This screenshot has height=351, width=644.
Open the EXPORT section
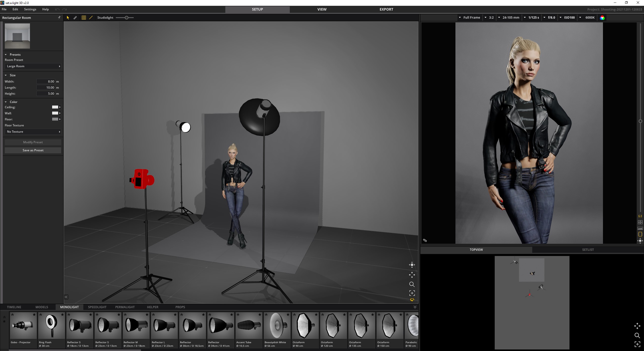click(x=386, y=9)
